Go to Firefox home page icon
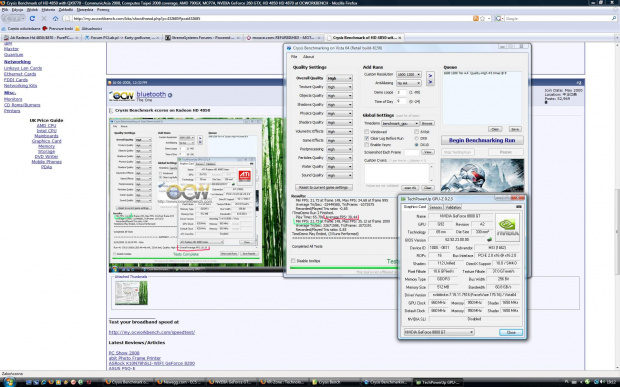Image resolution: width=620 pixels, height=387 pixels. point(55,18)
